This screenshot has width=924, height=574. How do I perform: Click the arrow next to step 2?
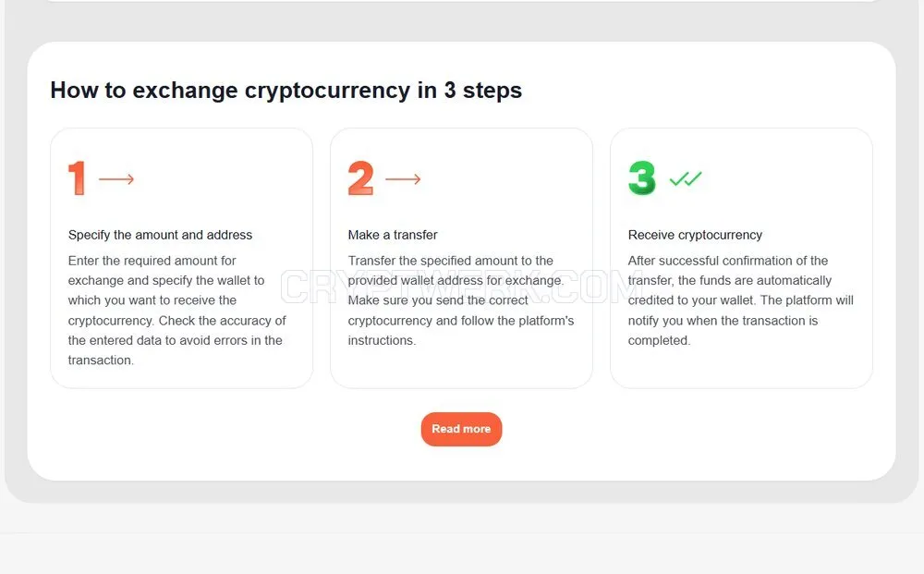[x=403, y=178]
